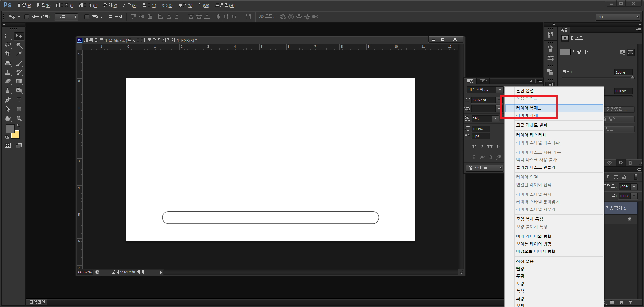Image resolution: width=644 pixels, height=307 pixels.
Task: Click the 3D roll mode icon
Action: 291,17
